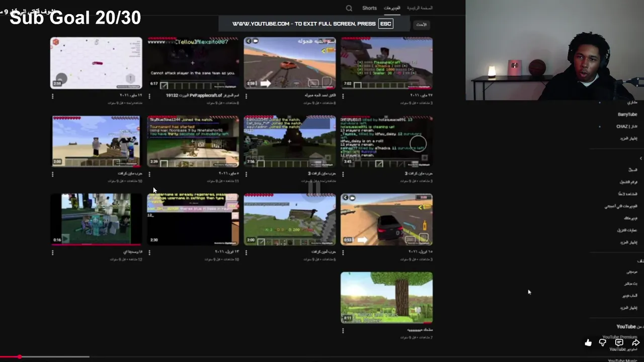Open the الصفحة الرئيسية channel tab
This screenshot has height=362, width=644.
point(420,8)
